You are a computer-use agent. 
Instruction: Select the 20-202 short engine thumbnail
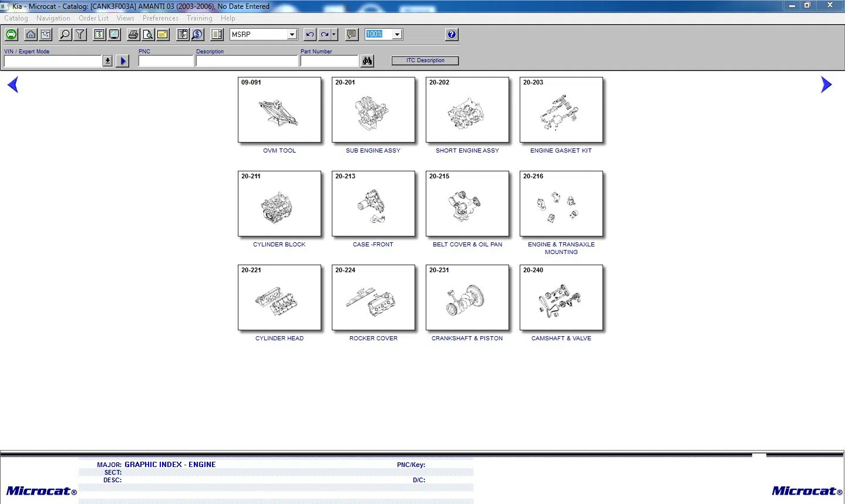(467, 110)
